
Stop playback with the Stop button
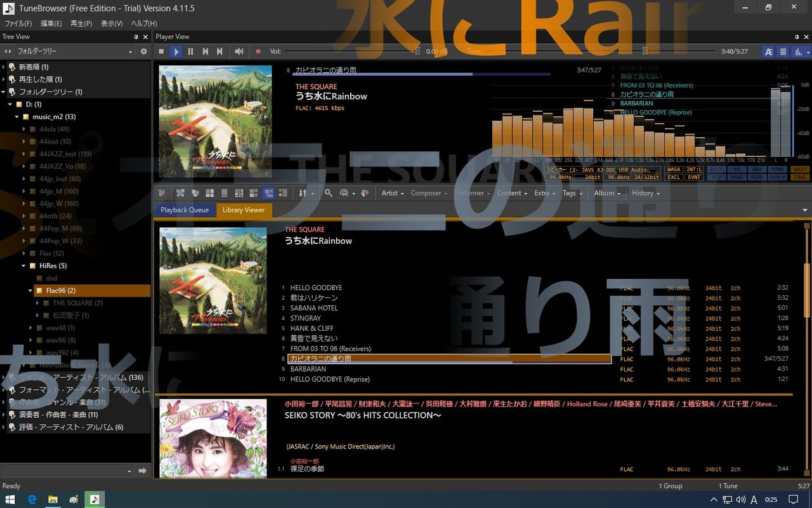pos(162,51)
